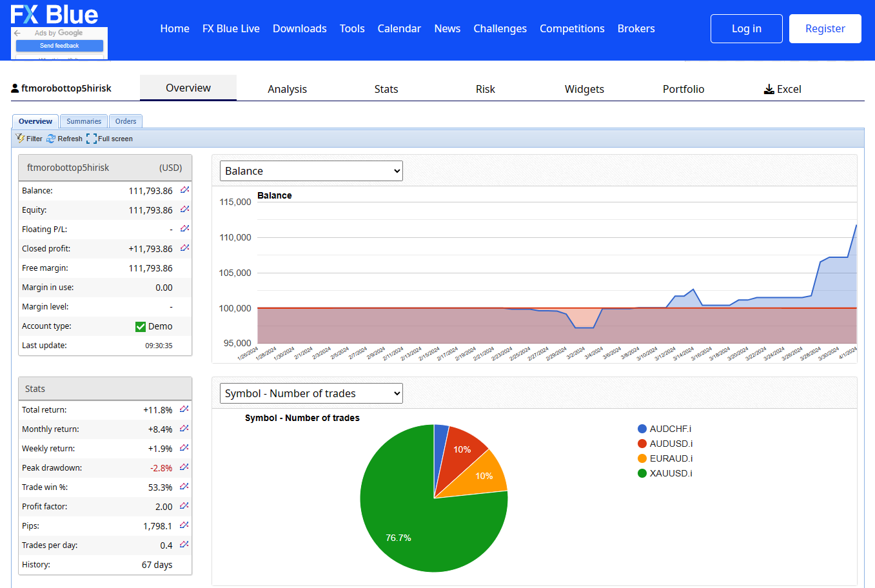Open the News navigation link
Screen dimensions: 875x588
click(x=447, y=28)
